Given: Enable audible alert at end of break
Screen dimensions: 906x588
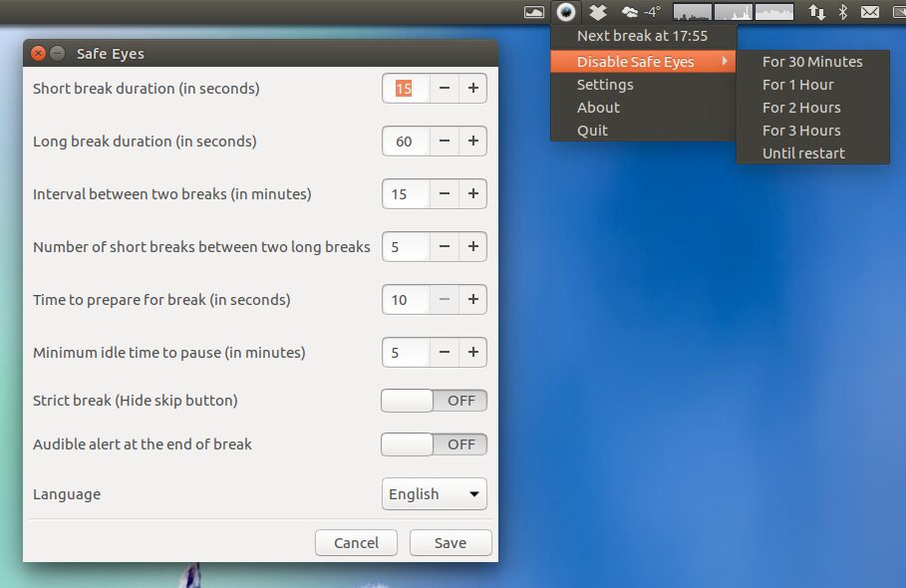Looking at the screenshot, I should point(434,444).
